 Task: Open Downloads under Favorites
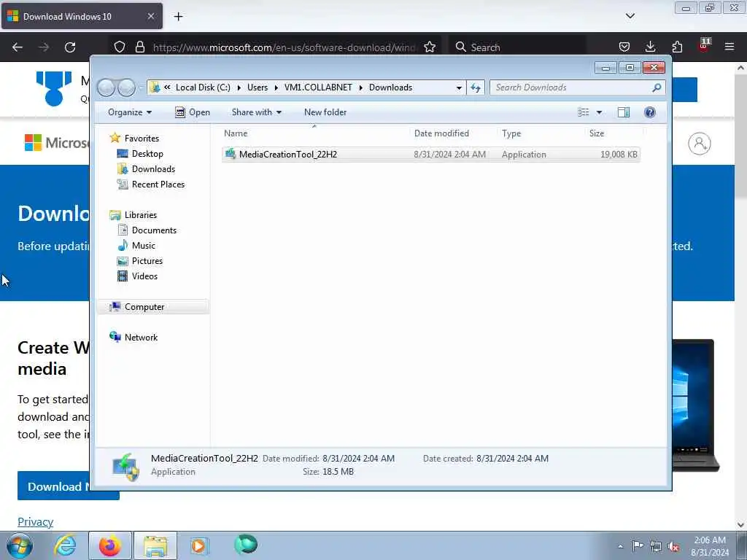click(153, 169)
